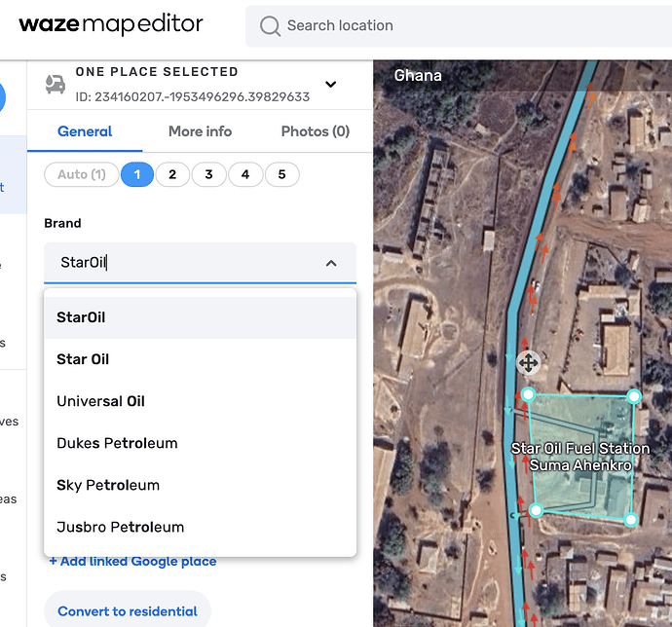Screen dimensions: 672x627
Task: Open the Photos (0) tab
Action: pyautogui.click(x=316, y=131)
